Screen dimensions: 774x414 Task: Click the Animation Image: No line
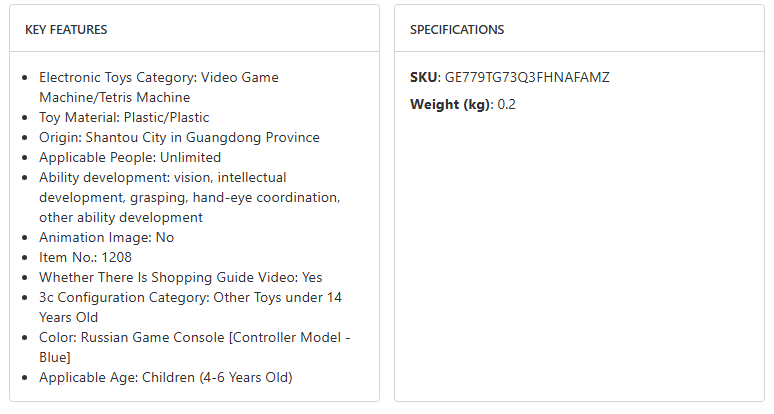[x=106, y=237]
